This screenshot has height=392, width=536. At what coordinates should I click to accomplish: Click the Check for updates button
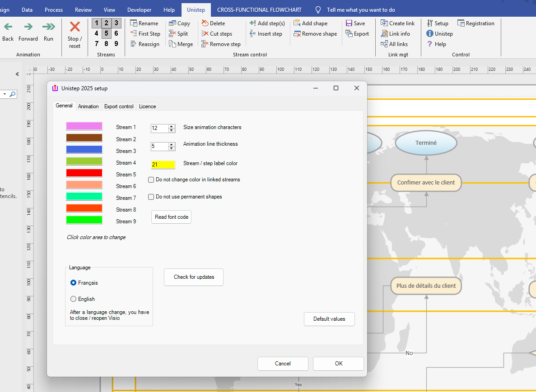point(194,277)
